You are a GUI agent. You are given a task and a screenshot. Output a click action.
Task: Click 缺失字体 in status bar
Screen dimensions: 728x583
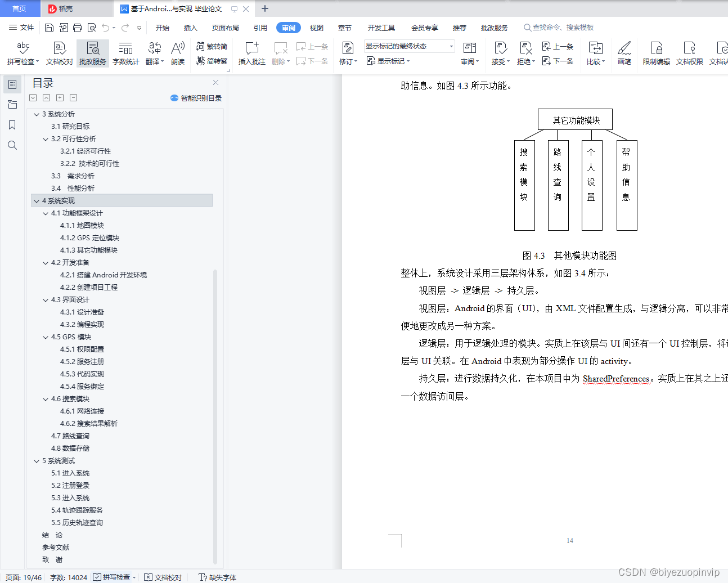pos(218,577)
